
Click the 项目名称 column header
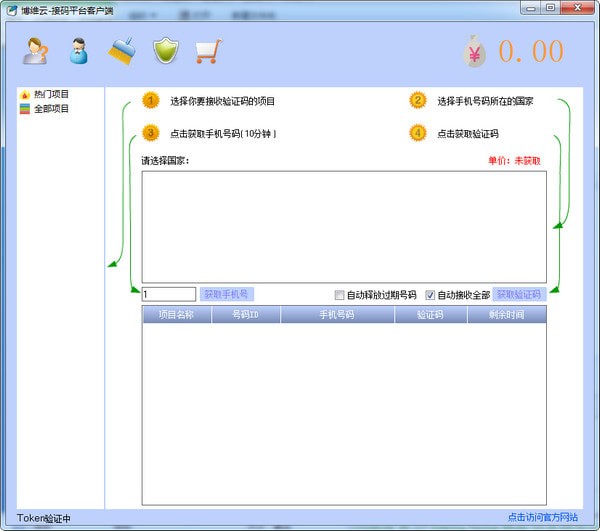(177, 314)
